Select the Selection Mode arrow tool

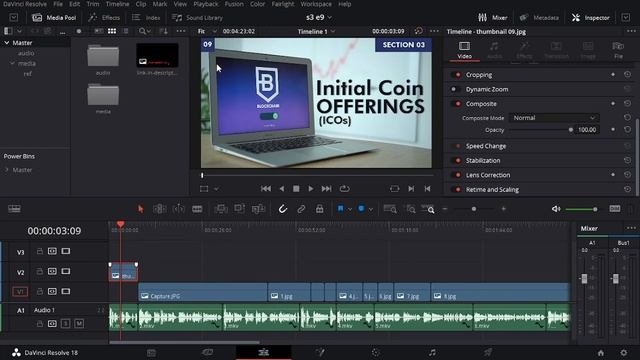(141, 209)
